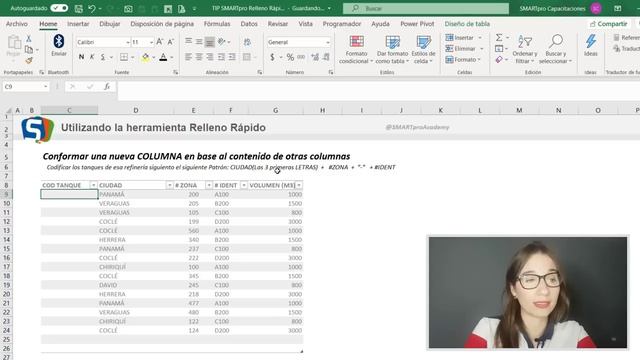Toggle center horizontal alignment
640x360 pixels.
click(199, 57)
